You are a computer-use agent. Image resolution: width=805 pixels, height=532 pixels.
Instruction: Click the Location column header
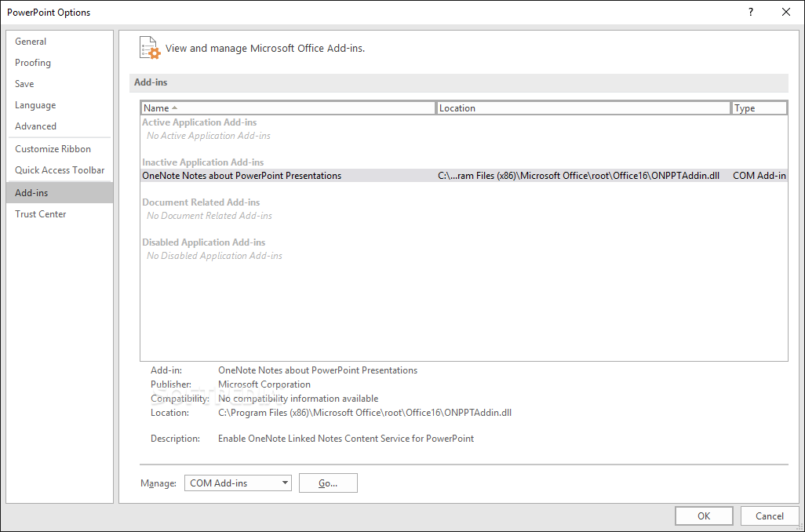tap(583, 107)
